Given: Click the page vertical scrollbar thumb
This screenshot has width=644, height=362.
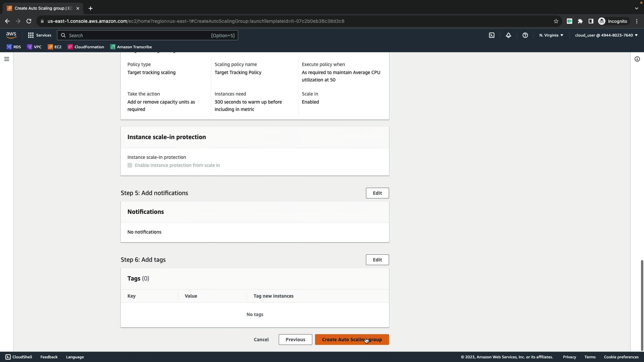Looking at the screenshot, I should (642, 305).
